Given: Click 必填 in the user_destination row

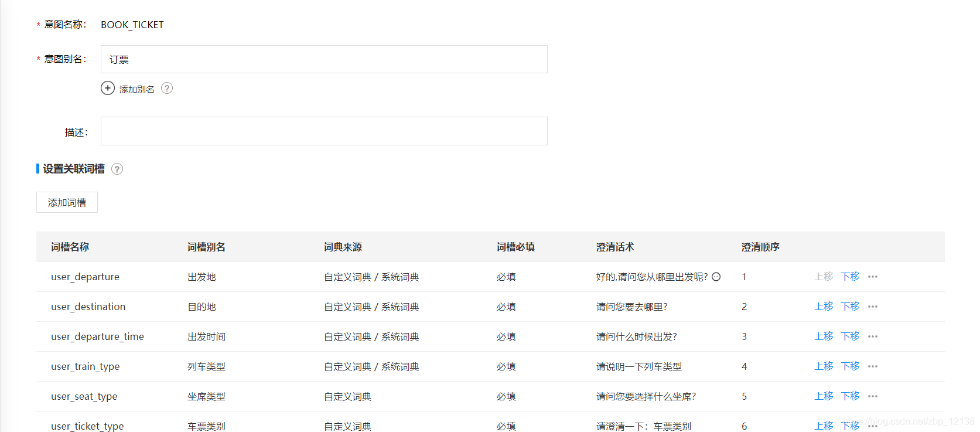Looking at the screenshot, I should (506, 307).
